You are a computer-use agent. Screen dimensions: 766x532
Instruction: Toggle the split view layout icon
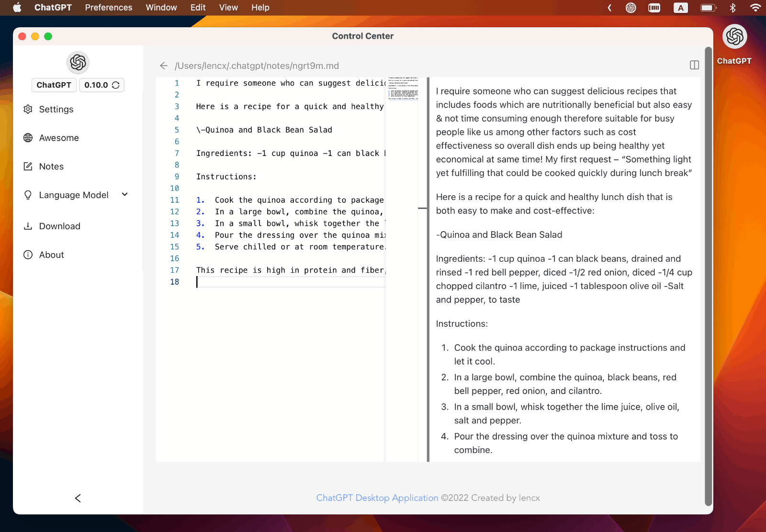tap(694, 65)
